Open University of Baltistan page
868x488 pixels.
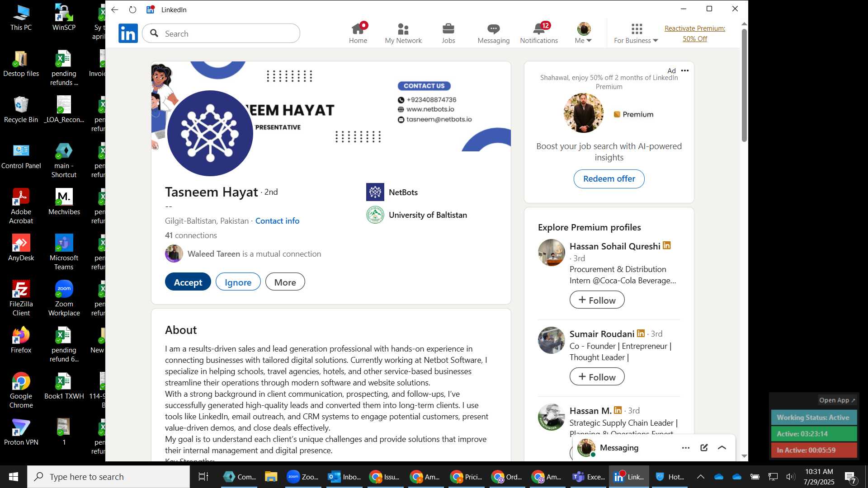click(416, 215)
